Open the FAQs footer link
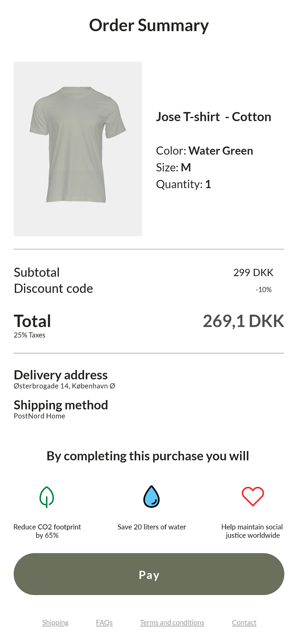The width and height of the screenshot is (298, 644). [104, 623]
